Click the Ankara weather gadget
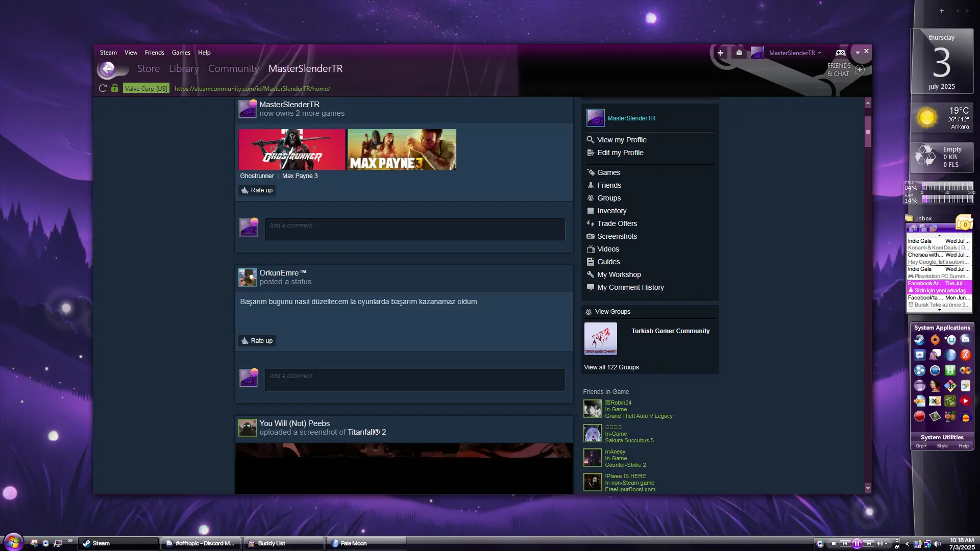The image size is (980, 551). click(942, 118)
